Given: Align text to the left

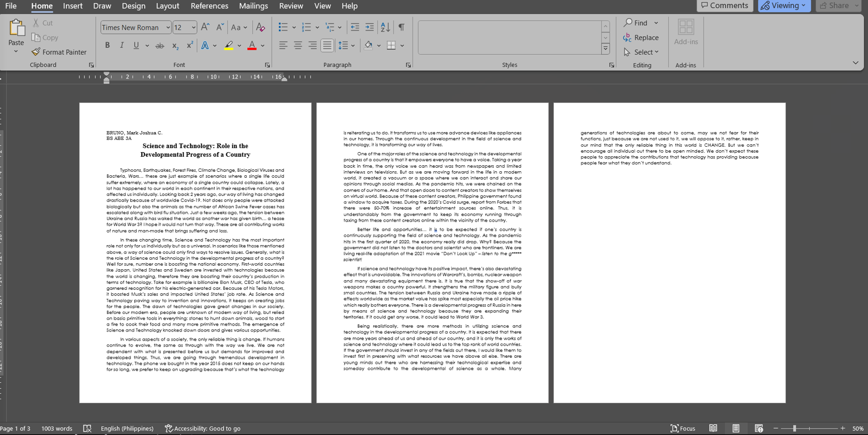Looking at the screenshot, I should pos(283,46).
